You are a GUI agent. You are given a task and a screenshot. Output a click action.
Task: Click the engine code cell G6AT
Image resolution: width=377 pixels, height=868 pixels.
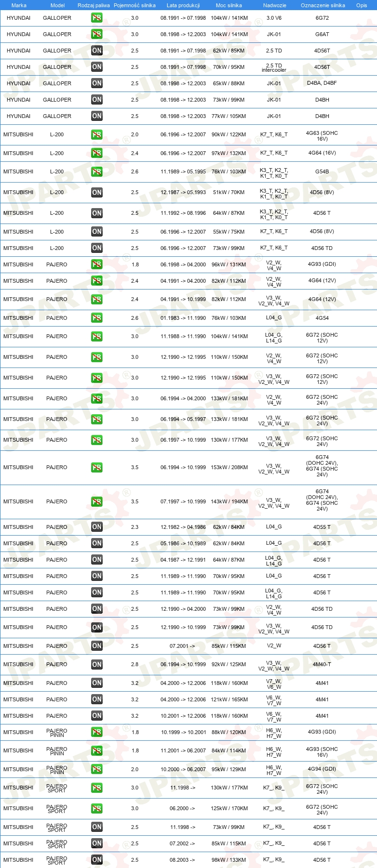click(x=322, y=34)
